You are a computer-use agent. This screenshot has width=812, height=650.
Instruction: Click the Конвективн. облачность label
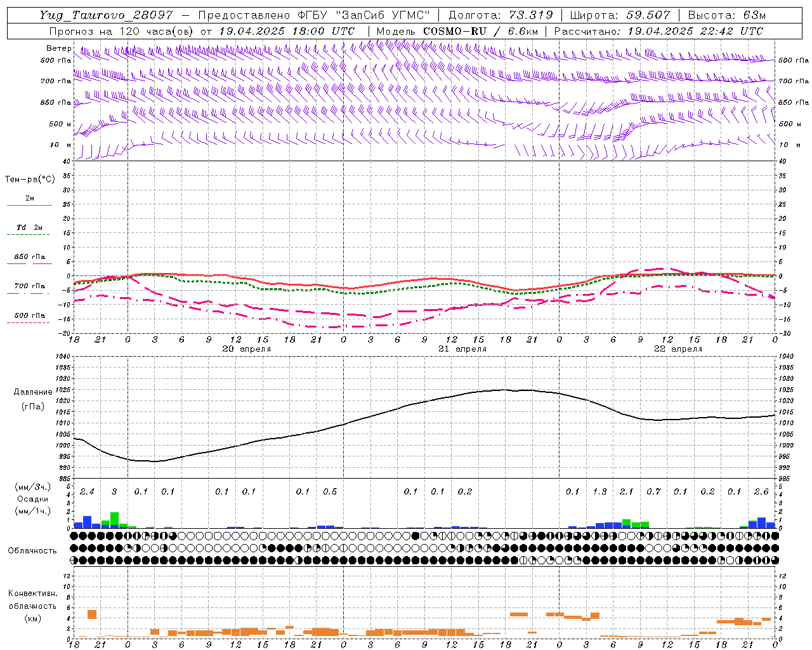point(32,600)
